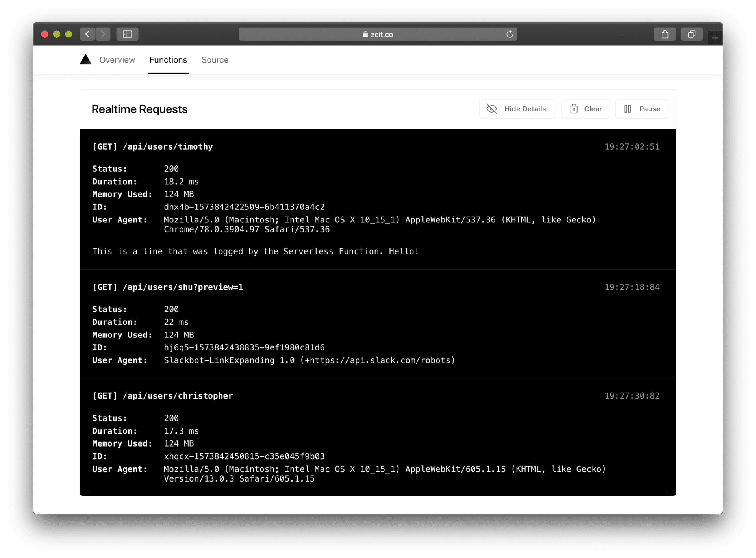Click the browser forward arrow
The image size is (756, 558).
(103, 34)
